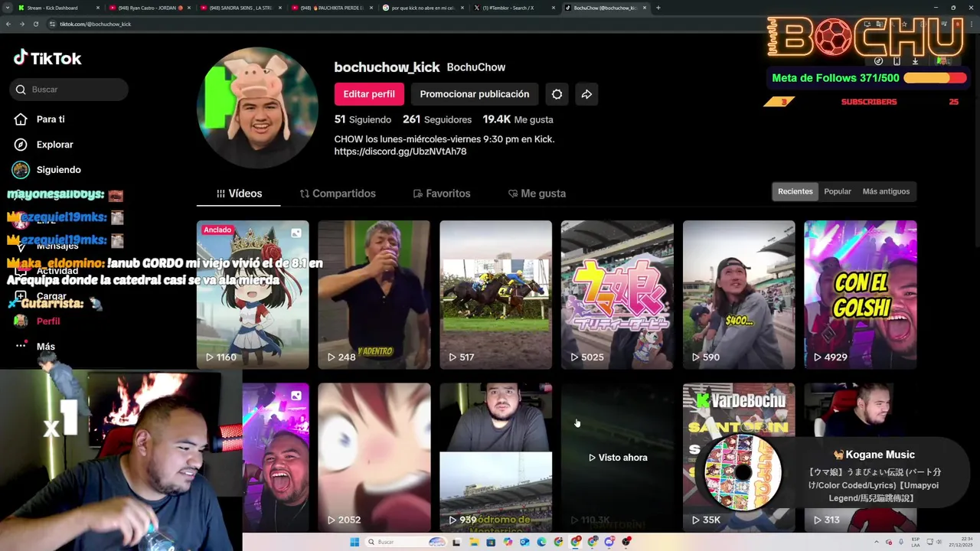
Task: Switch to Ryan Castro - JORDAN browser tab
Action: 149,8
